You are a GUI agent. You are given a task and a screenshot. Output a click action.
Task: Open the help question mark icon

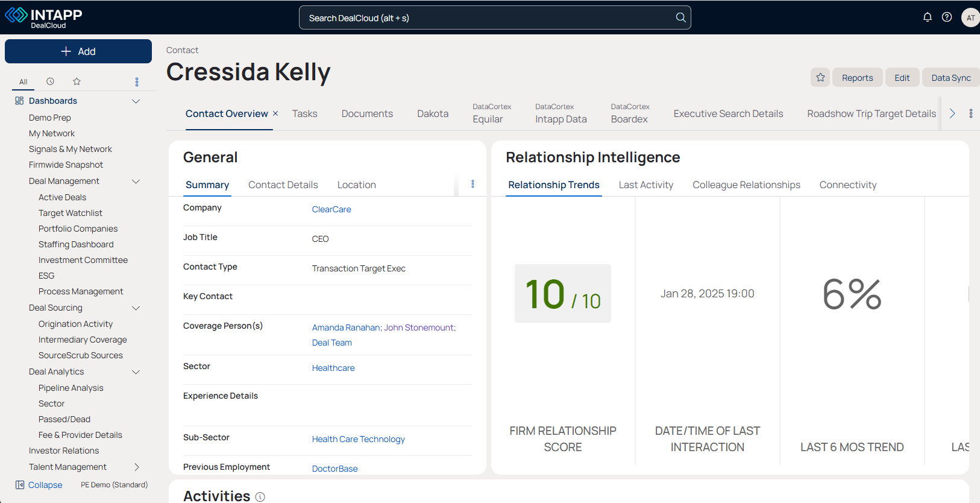point(947,17)
